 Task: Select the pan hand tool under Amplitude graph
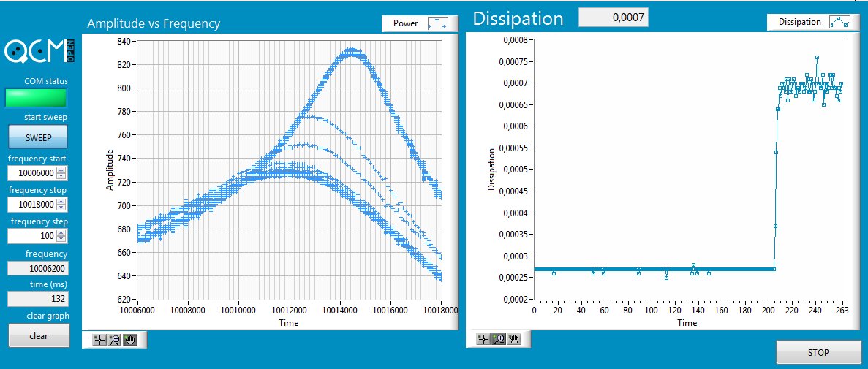[x=130, y=341]
